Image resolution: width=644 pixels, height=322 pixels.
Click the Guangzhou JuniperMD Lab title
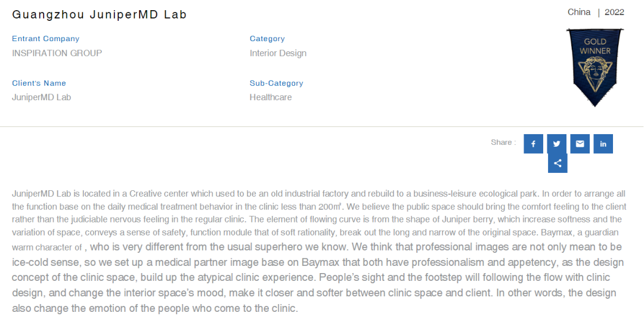point(100,15)
